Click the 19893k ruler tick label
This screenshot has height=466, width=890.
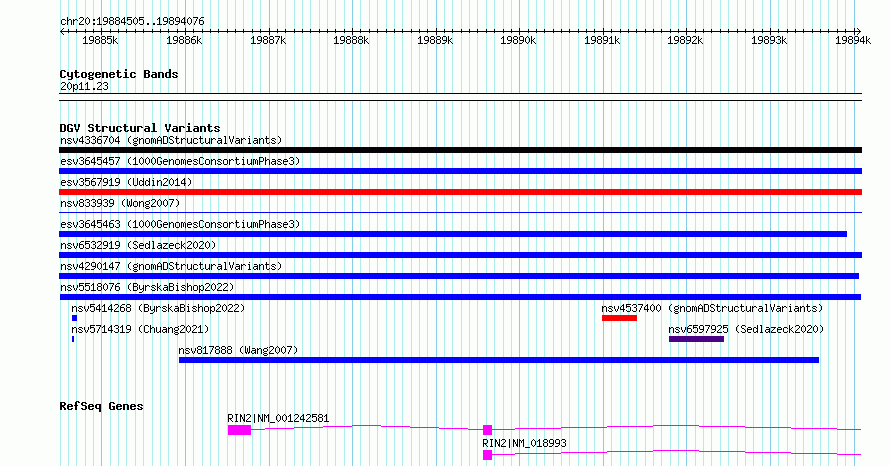click(769, 40)
